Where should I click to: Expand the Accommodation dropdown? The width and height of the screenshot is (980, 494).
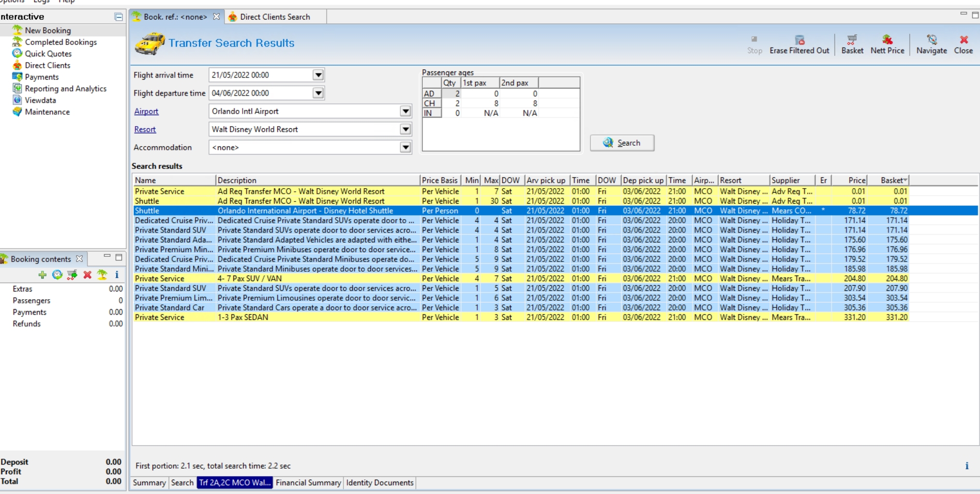point(405,147)
